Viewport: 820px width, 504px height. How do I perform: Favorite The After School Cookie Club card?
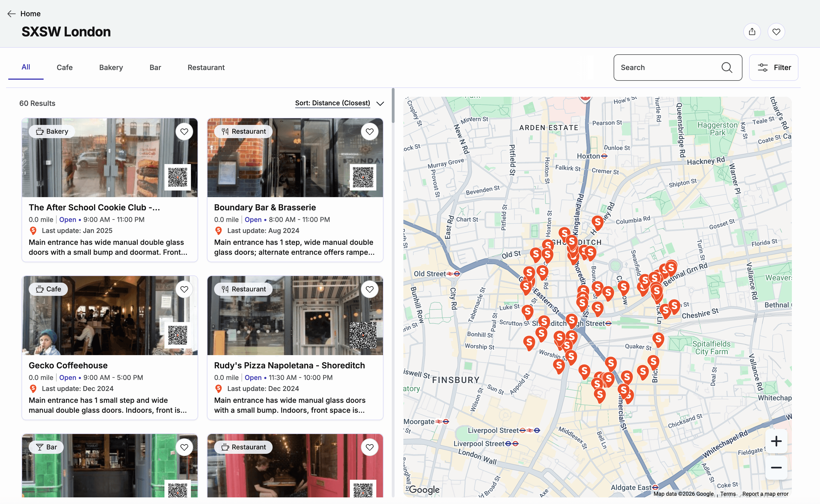tap(184, 131)
